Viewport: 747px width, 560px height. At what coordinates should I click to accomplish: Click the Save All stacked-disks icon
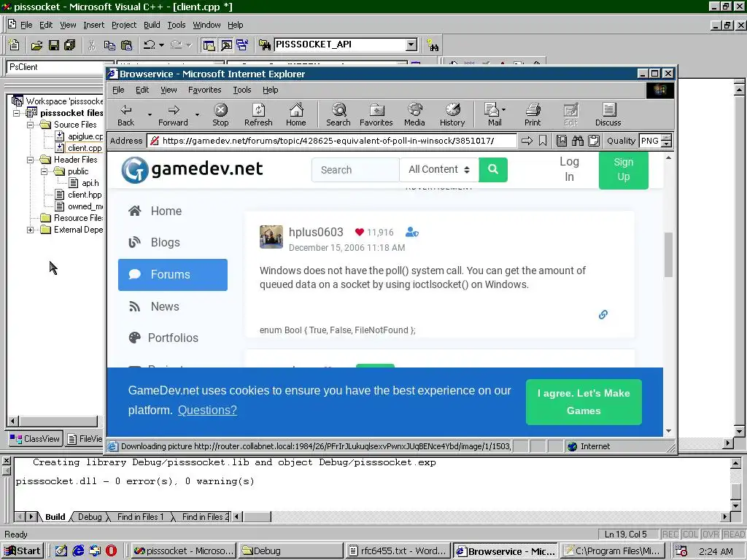pos(70,45)
